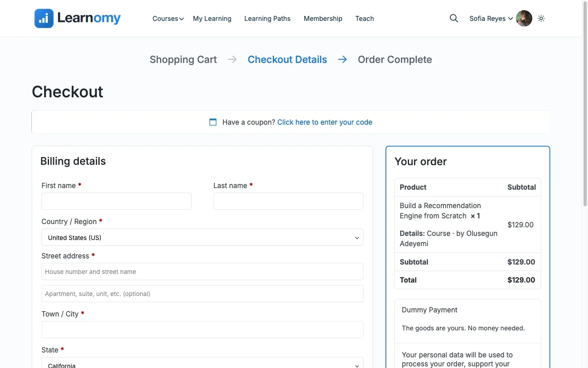The image size is (588, 368).
Task: Open the Sofia Reyes account dropdown
Action: point(491,18)
